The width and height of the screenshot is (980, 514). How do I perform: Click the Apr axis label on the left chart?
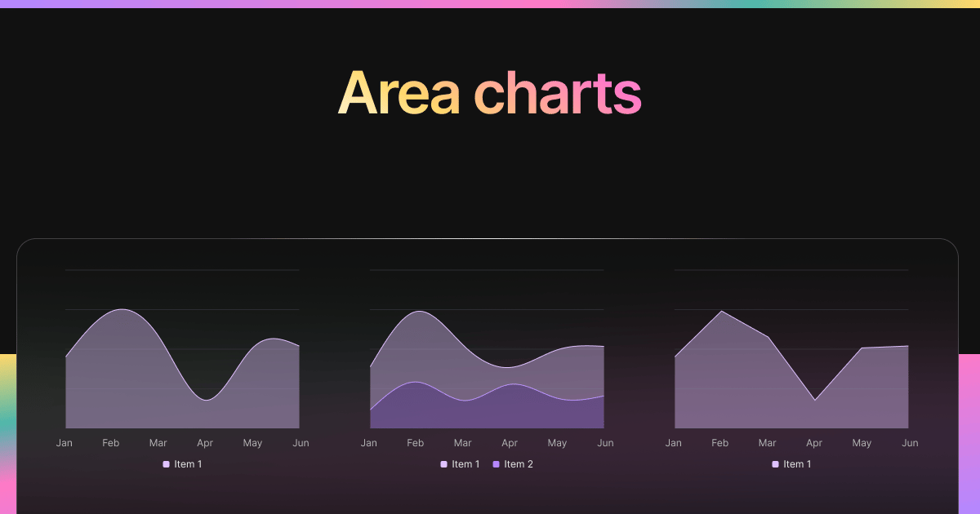coord(205,443)
